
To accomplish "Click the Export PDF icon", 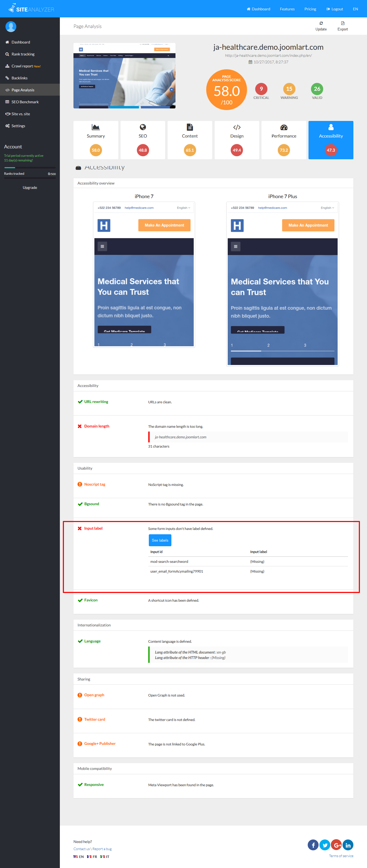I will (x=342, y=23).
